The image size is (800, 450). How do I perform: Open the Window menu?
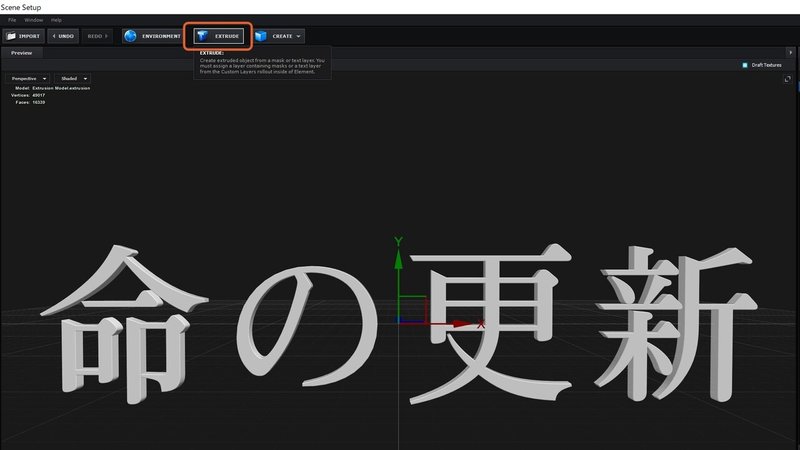(x=34, y=20)
